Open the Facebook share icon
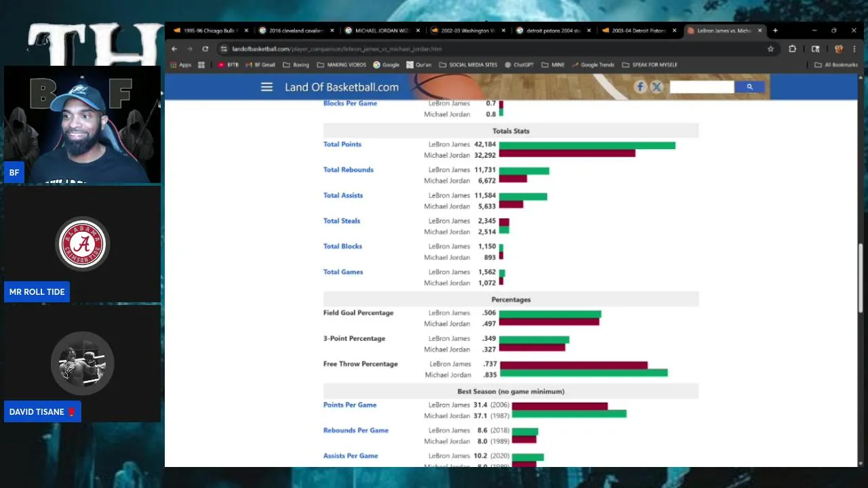 coord(640,87)
